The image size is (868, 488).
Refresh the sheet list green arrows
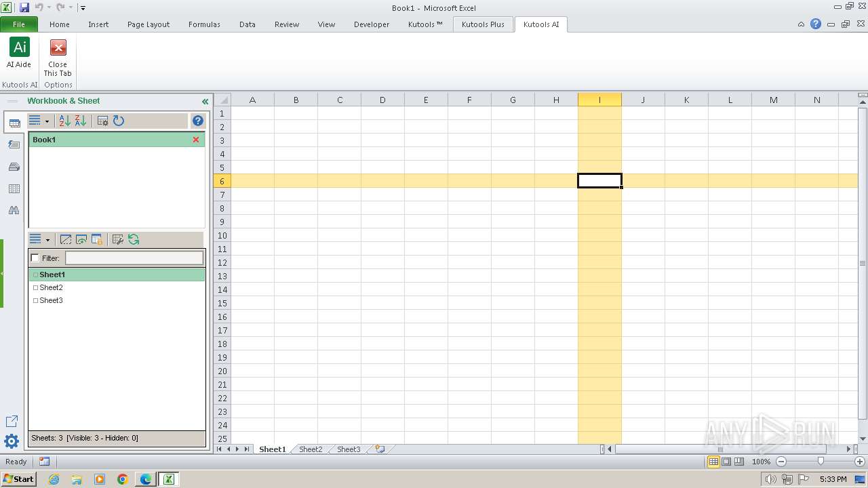(x=134, y=239)
